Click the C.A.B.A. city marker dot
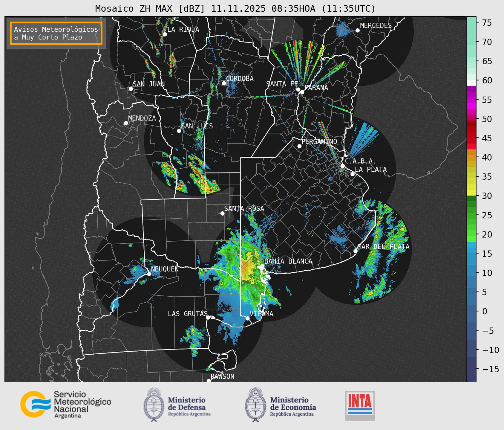The width and height of the screenshot is (504, 430). pyautogui.click(x=343, y=166)
